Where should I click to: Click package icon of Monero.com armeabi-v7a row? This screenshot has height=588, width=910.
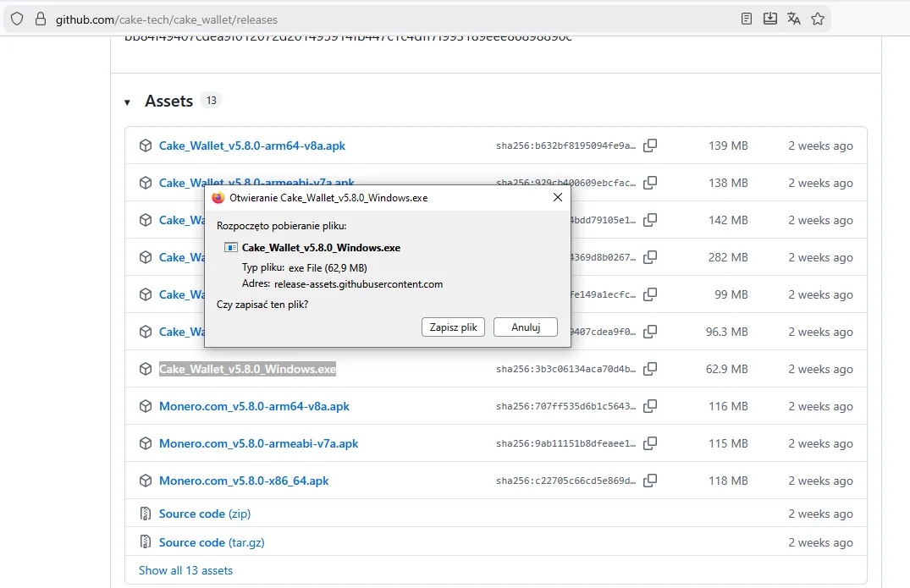coord(146,443)
